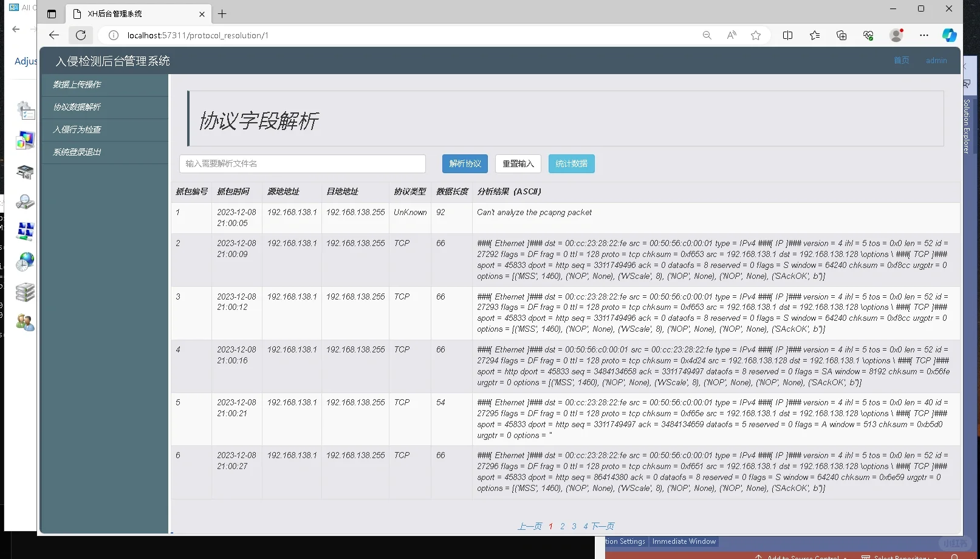Open the 首页 link at top right
Screen dimensions: 980x559
click(900, 60)
